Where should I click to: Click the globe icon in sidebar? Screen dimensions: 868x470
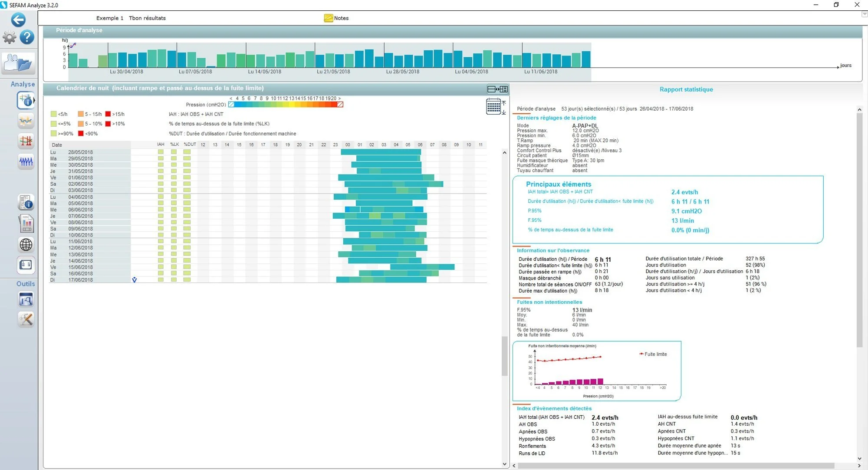(26, 245)
